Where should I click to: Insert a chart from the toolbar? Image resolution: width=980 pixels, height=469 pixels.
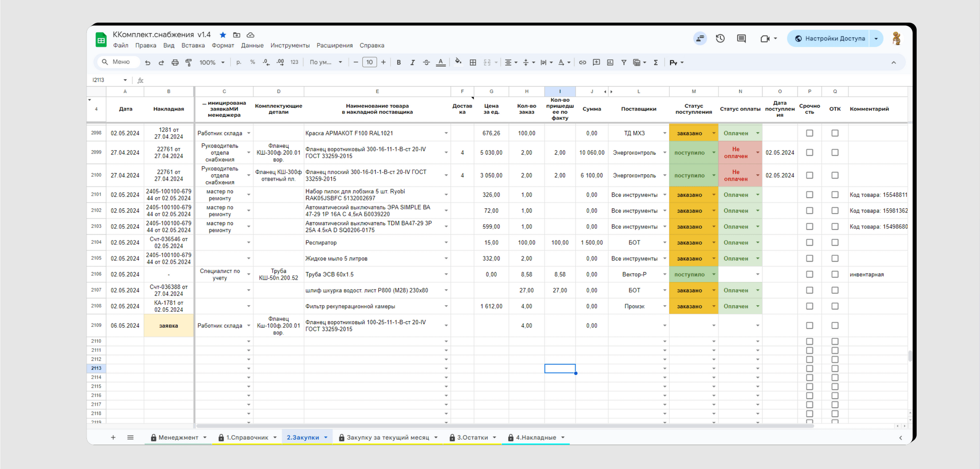click(610, 63)
